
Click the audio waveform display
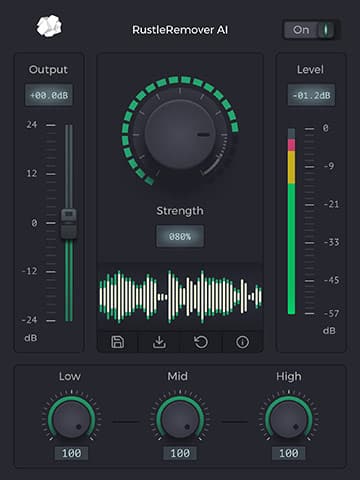(x=180, y=297)
